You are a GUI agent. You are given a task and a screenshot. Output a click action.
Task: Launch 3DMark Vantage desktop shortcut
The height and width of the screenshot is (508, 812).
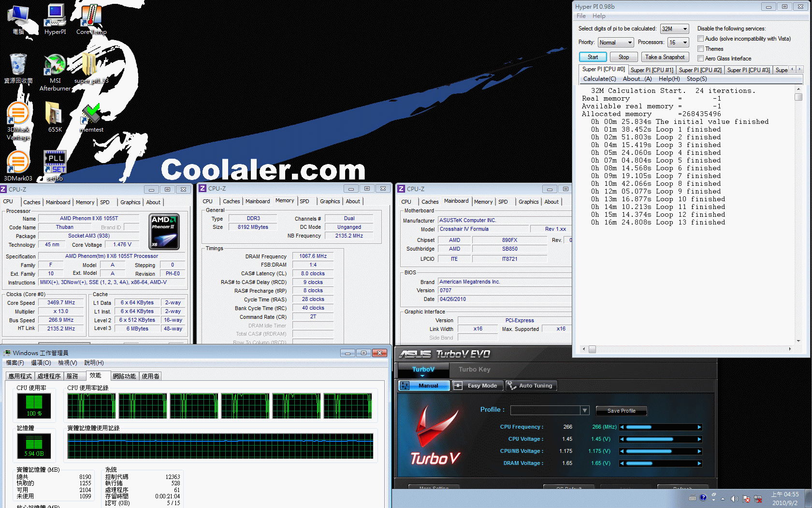(x=18, y=121)
